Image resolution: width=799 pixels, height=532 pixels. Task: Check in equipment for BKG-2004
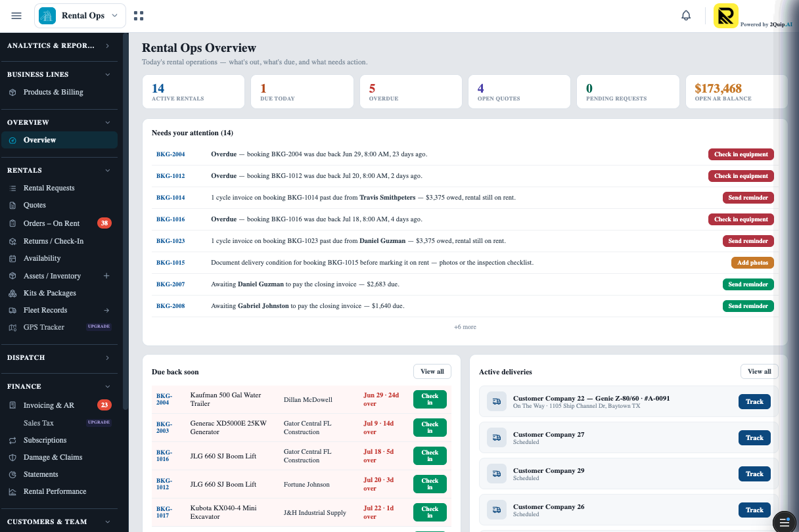click(741, 154)
